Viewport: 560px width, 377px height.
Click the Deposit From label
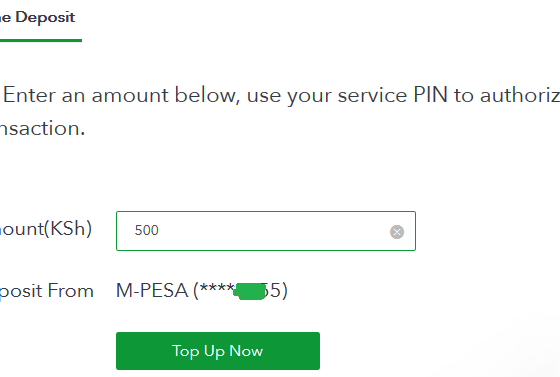click(46, 291)
